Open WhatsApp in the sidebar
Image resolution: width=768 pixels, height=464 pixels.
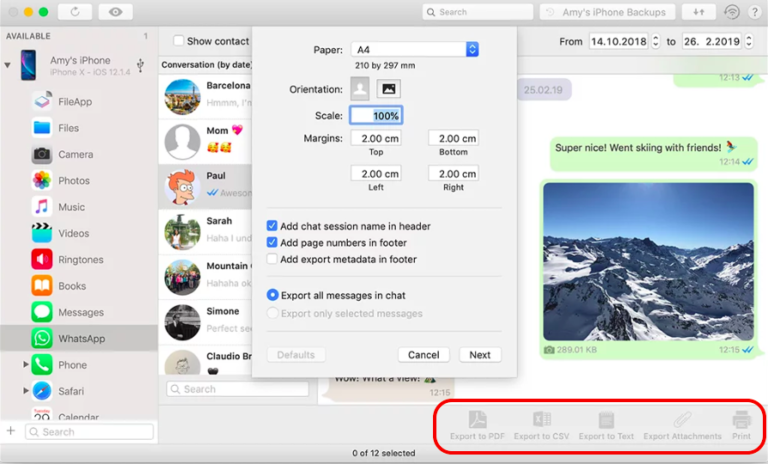[x=80, y=339]
